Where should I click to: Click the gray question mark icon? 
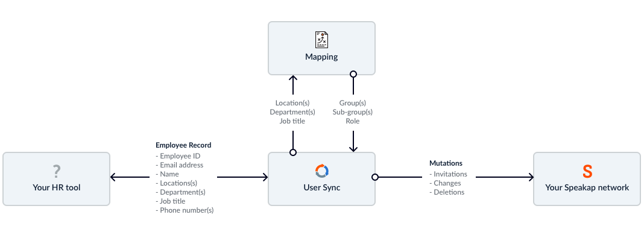57,172
